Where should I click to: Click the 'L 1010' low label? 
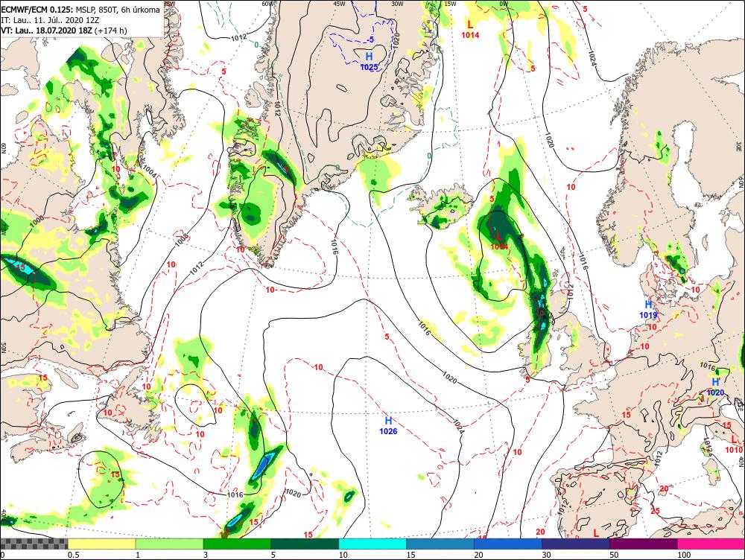tap(734, 444)
